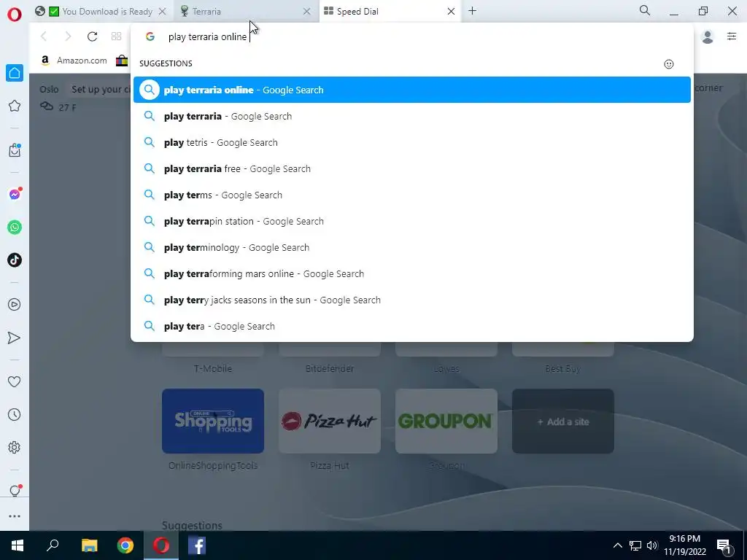
Task: Open the Player sidebar icon
Action: (x=15, y=304)
